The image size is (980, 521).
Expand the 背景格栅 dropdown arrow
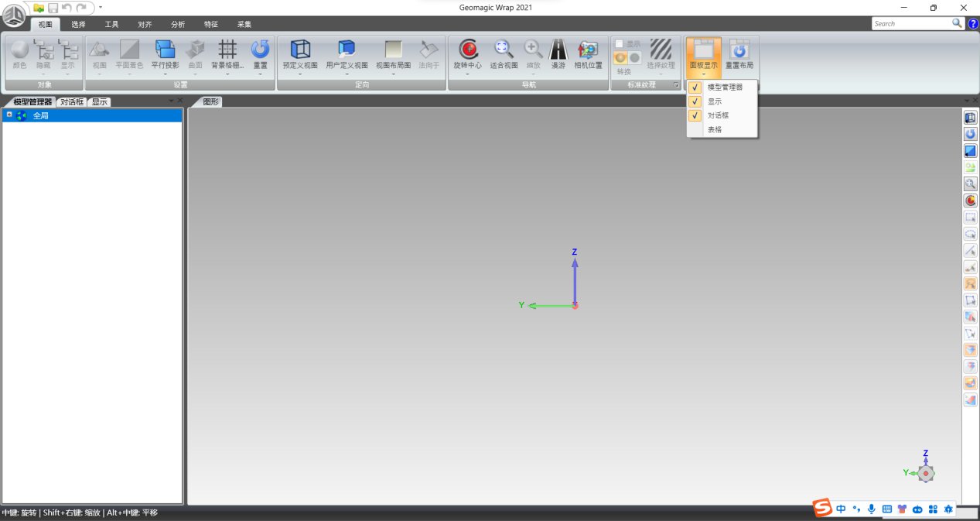227,74
